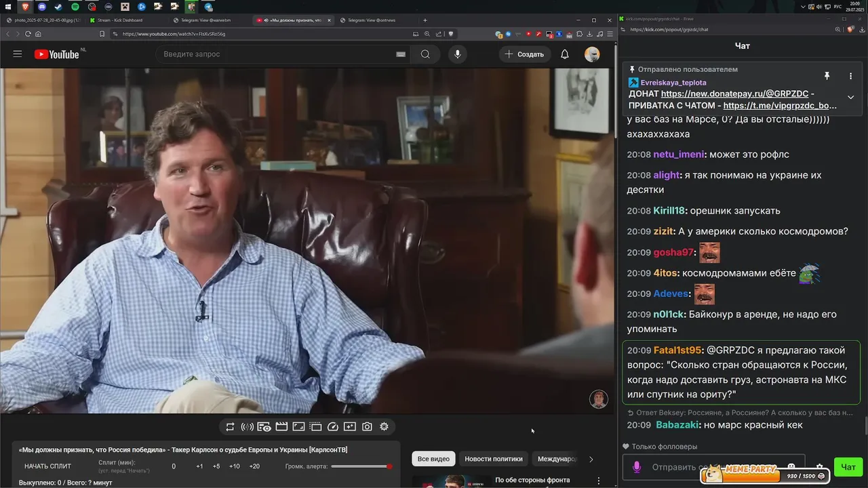This screenshot has height=488, width=868.
Task: Bookmark this page via bookmark icon
Action: tap(102, 34)
